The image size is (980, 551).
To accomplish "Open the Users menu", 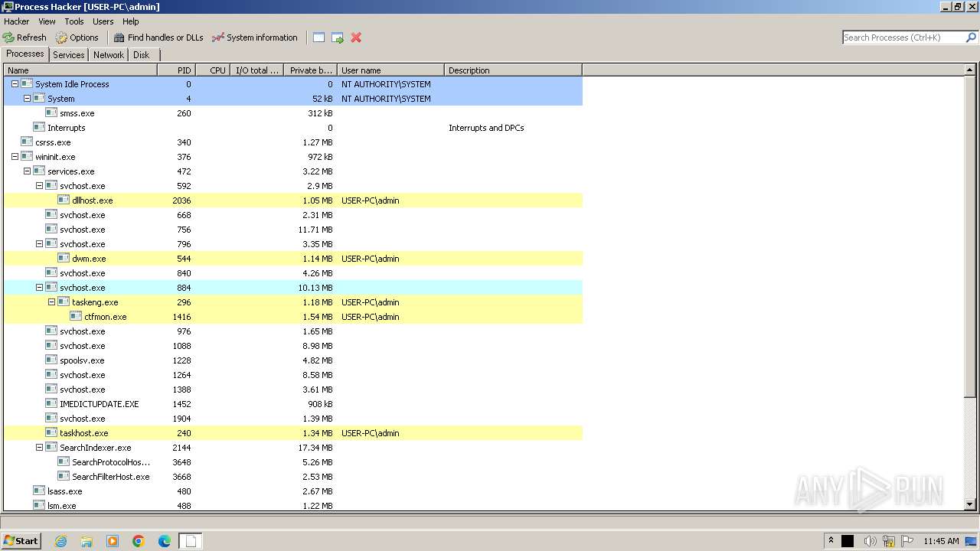I will [103, 21].
